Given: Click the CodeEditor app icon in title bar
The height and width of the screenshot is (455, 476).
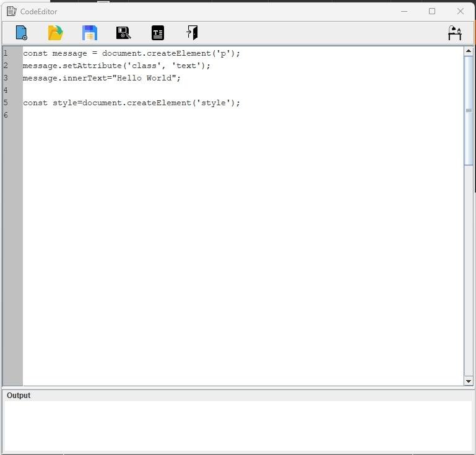Looking at the screenshot, I should (12, 11).
